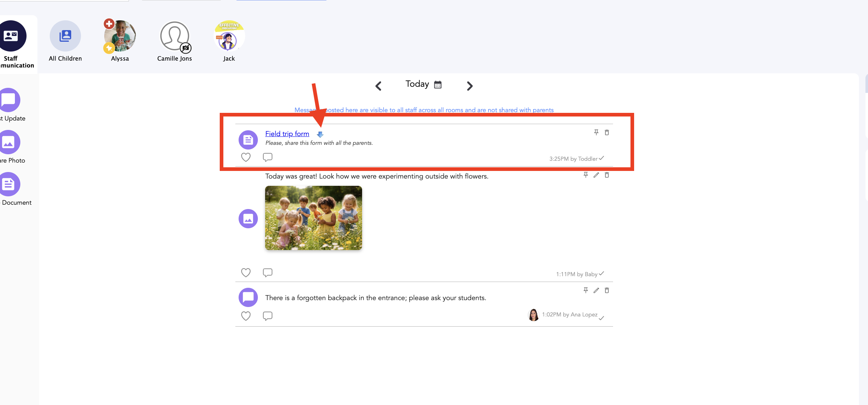The width and height of the screenshot is (868, 405).
Task: Go to next day arrow
Action: (x=470, y=86)
